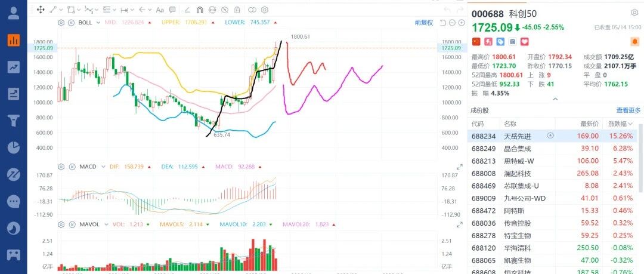Click the pink lightning tag icon
This screenshot has width=644, height=274.
(488, 42)
